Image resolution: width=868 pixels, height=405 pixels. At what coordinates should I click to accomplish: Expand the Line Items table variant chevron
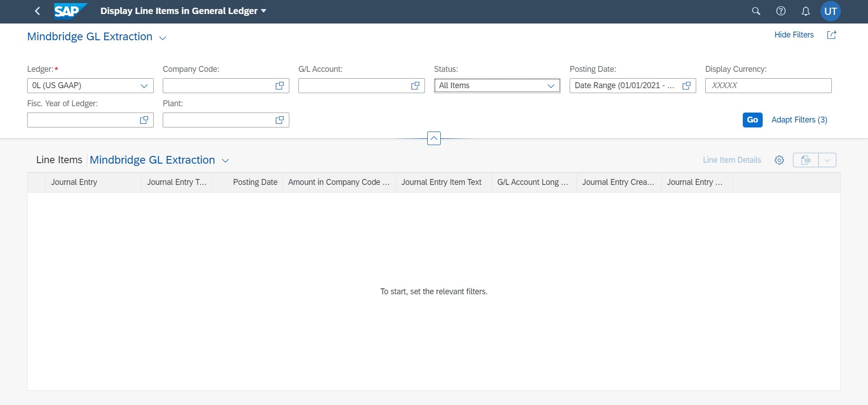[x=226, y=161]
